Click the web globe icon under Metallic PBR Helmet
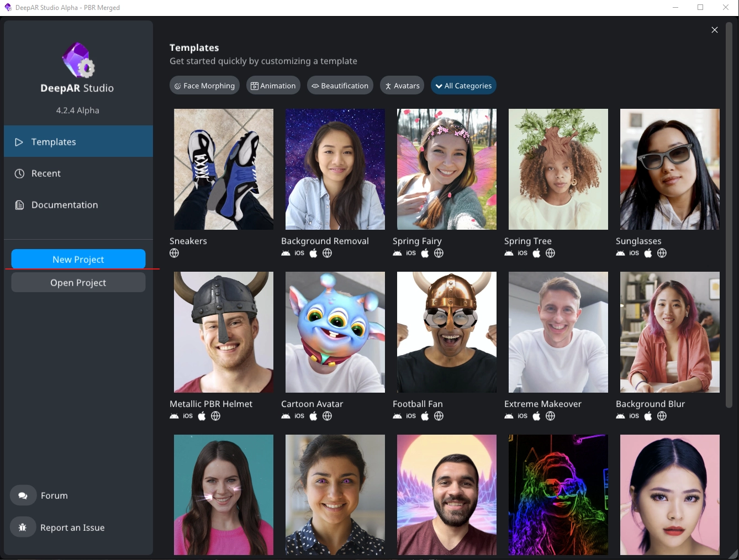This screenshot has width=739, height=560. pyautogui.click(x=215, y=416)
